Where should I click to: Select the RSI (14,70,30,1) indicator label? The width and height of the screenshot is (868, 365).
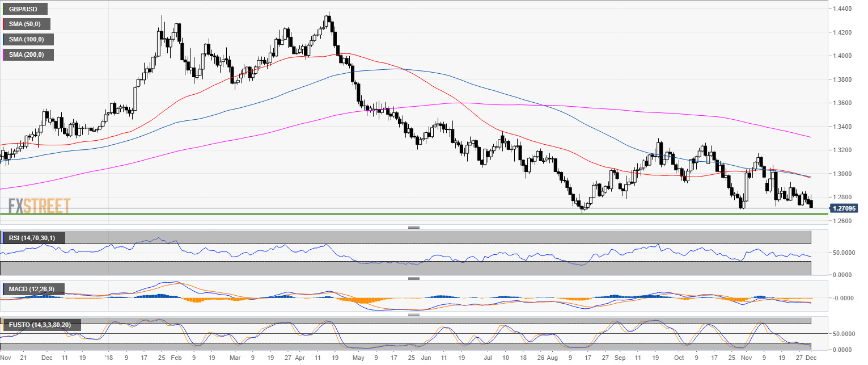point(34,238)
